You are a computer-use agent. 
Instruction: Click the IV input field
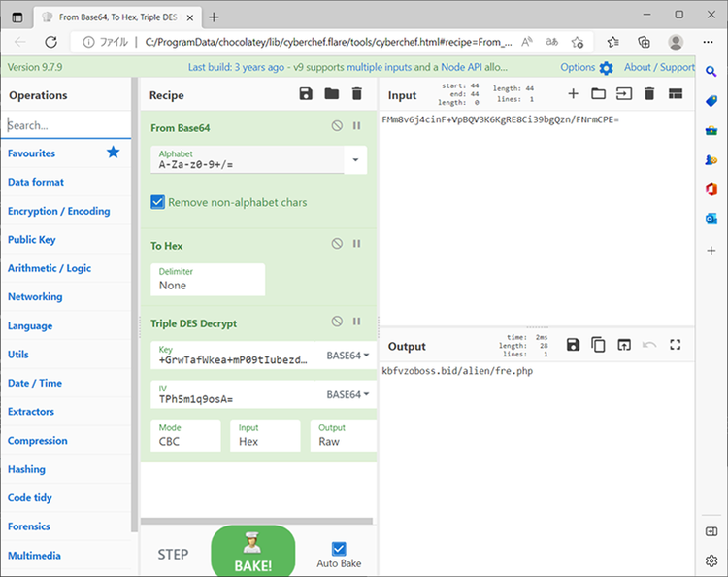234,394
